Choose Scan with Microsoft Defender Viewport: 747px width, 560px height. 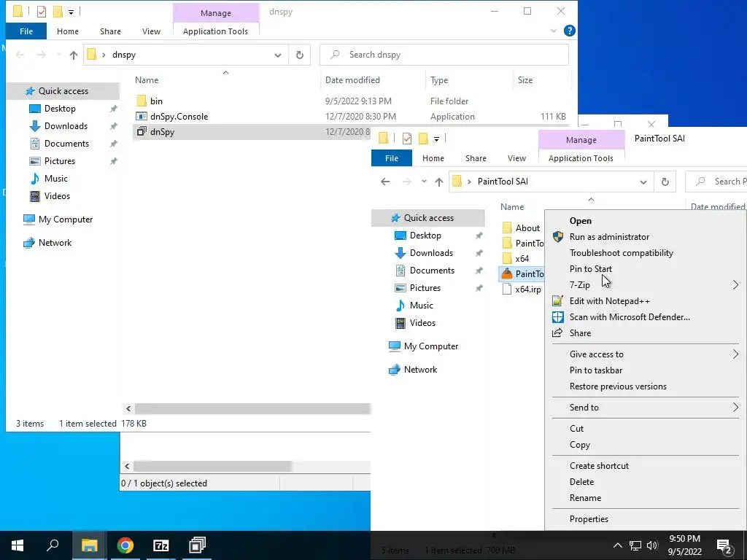630,317
